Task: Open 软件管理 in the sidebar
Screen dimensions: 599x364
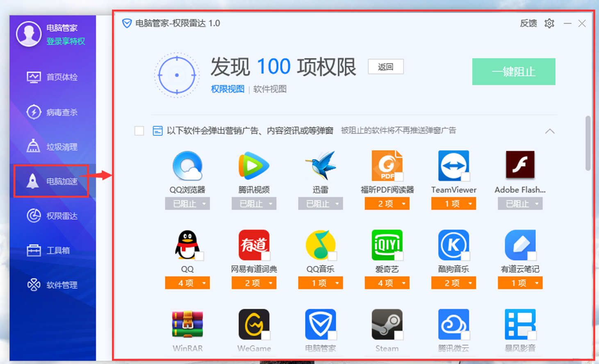Action: [52, 285]
